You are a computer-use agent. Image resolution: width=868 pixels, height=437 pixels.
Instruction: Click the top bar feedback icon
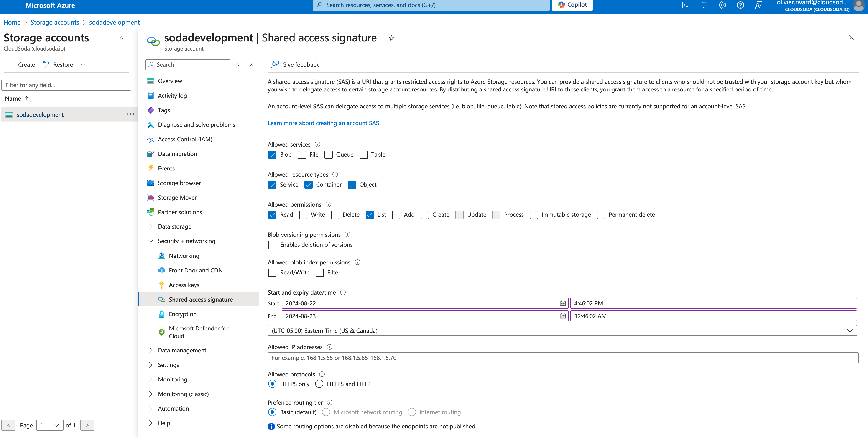click(x=758, y=5)
